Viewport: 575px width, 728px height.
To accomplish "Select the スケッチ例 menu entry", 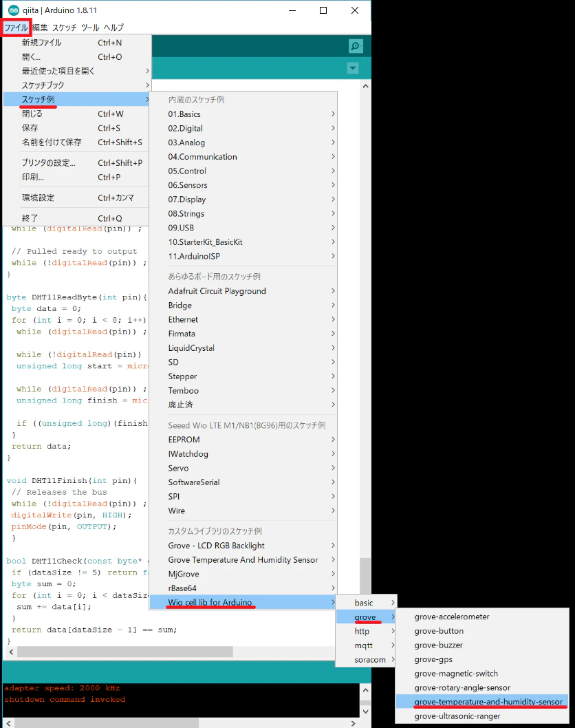I will [x=76, y=99].
